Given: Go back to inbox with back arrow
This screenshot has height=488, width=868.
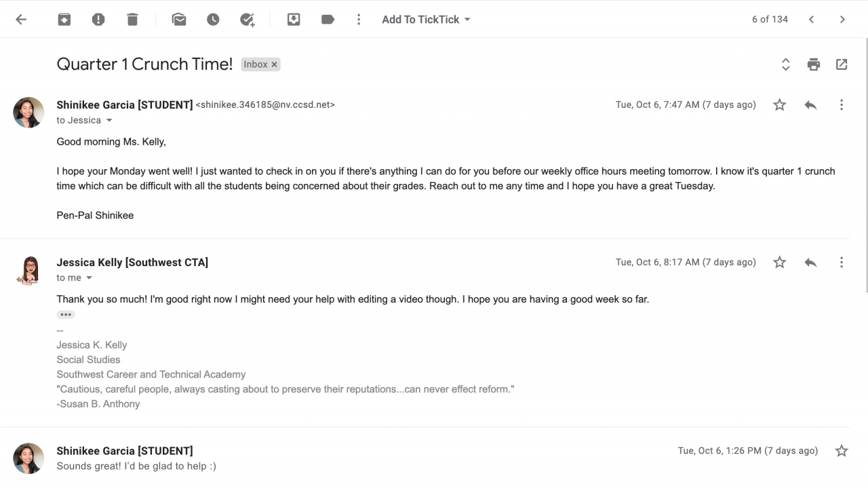Looking at the screenshot, I should point(21,20).
